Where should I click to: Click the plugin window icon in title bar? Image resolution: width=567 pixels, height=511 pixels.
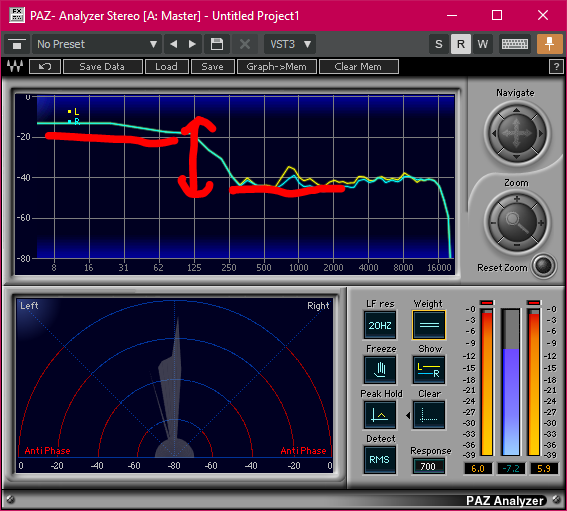pyautogui.click(x=17, y=15)
